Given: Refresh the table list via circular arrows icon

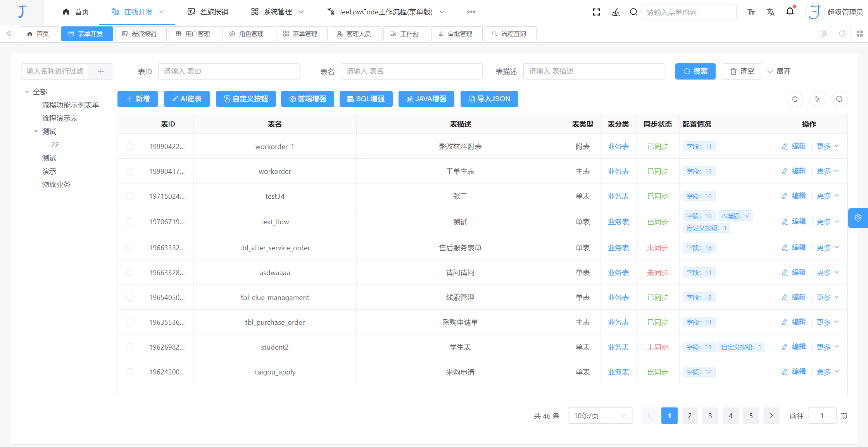Looking at the screenshot, I should click(x=795, y=99).
